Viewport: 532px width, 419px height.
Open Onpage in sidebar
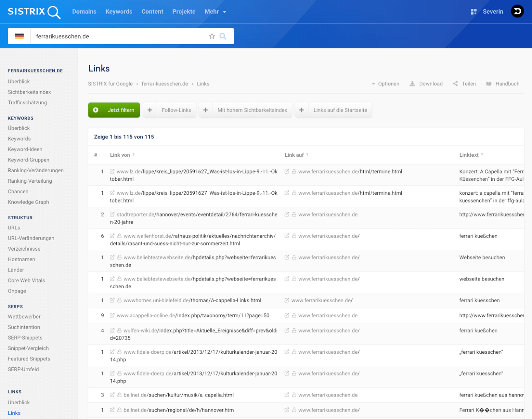(x=17, y=291)
